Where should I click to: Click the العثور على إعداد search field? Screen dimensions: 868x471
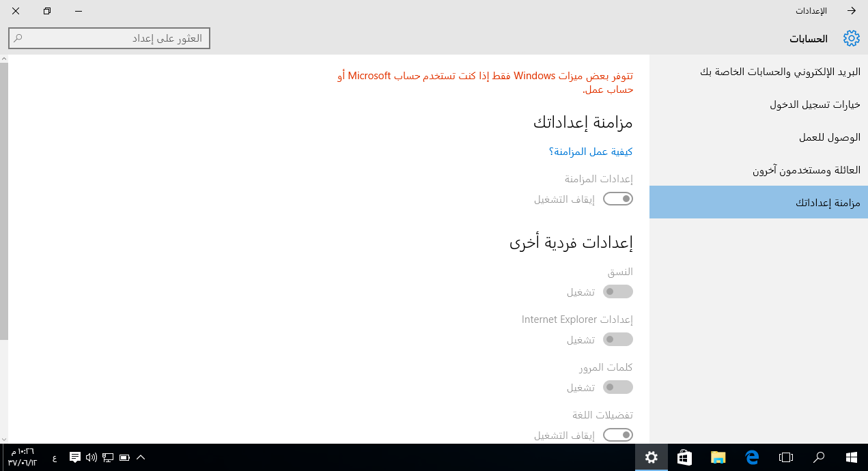coord(109,38)
